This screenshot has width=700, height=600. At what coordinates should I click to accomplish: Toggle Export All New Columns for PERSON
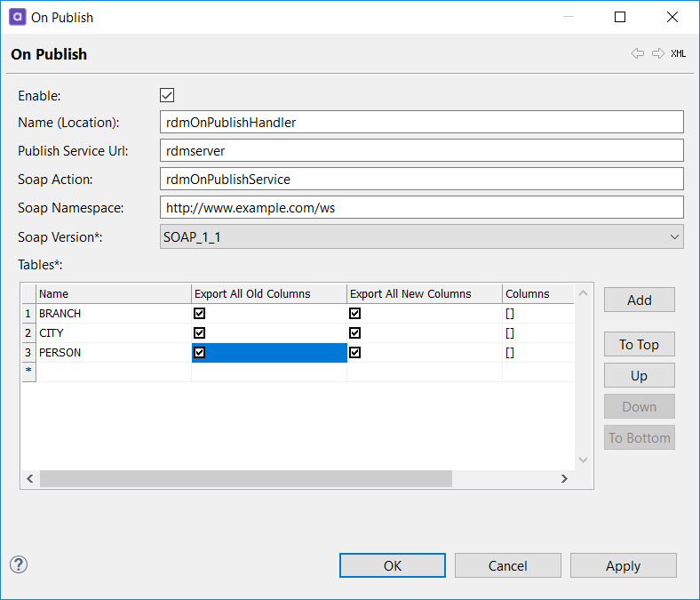[x=355, y=353]
